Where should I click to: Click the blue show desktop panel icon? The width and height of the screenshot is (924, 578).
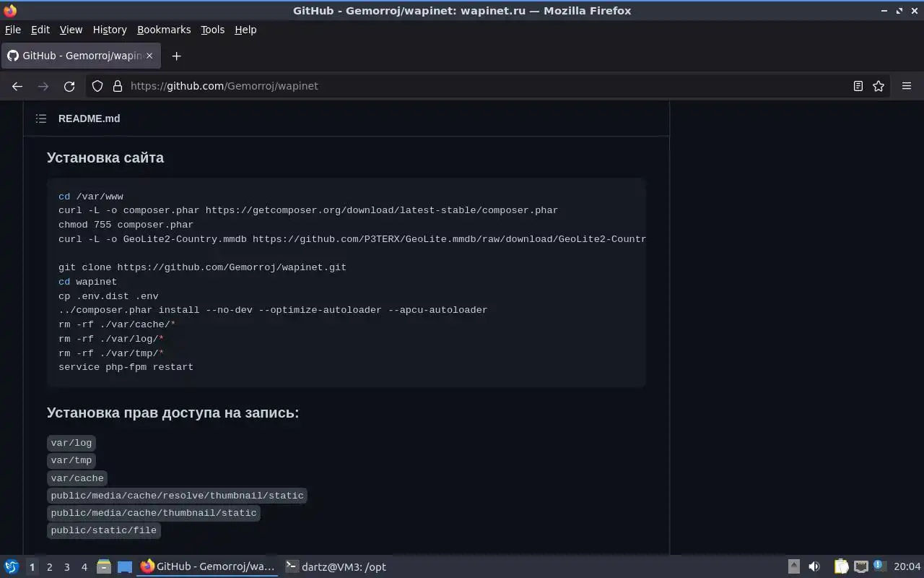click(x=125, y=567)
